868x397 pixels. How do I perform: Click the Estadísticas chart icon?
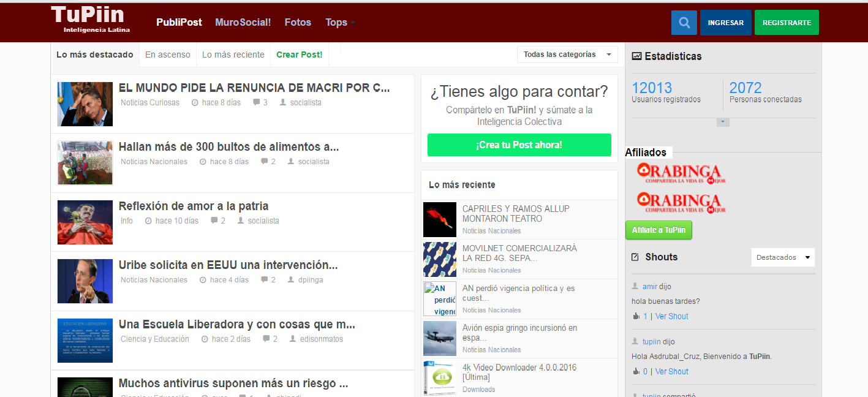[x=636, y=56]
